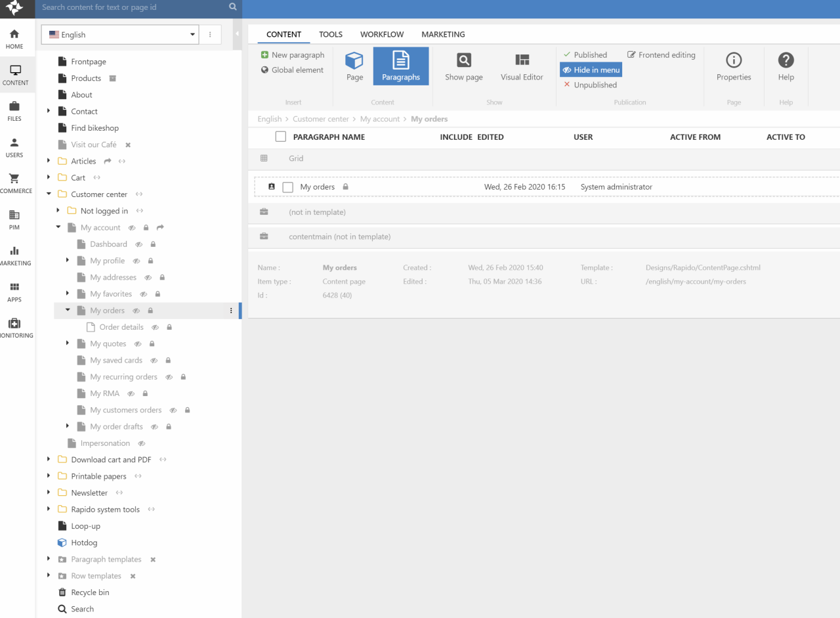This screenshot has height=618, width=840.
Task: Open page Properties
Action: (733, 66)
